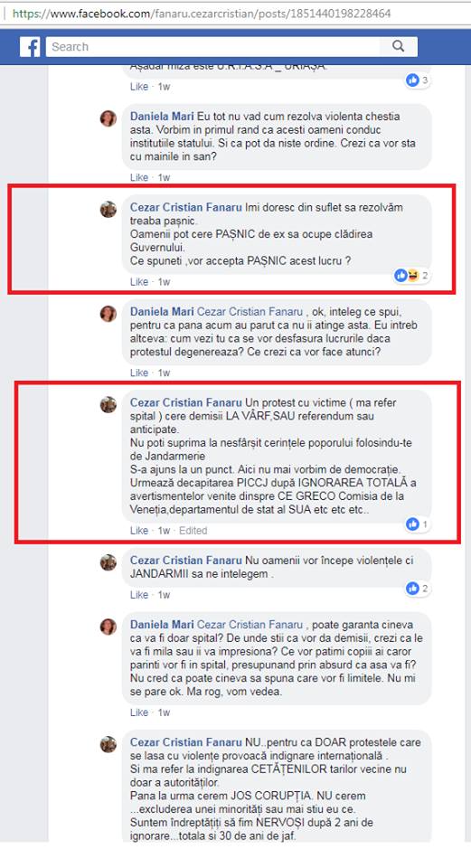Screen dimensions: 471x868
Task: Open Cezar Cristian Fanaru's avatar on PAȘNIC comment
Action: pyautogui.click(x=108, y=209)
